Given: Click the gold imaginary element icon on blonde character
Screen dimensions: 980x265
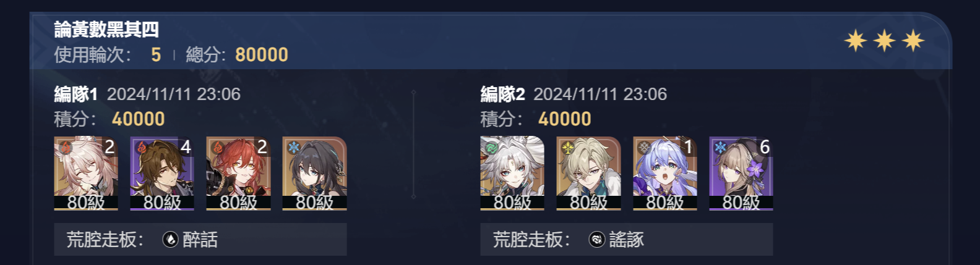Looking at the screenshot, I should pyautogui.click(x=567, y=147).
